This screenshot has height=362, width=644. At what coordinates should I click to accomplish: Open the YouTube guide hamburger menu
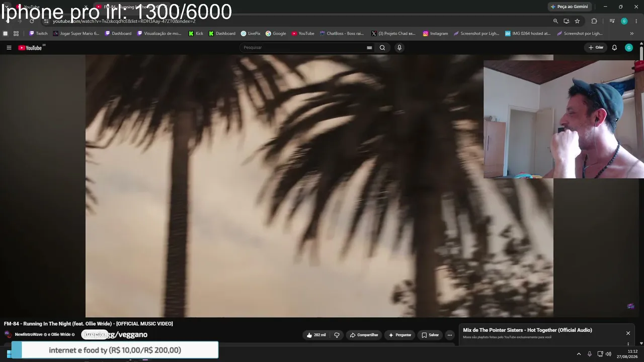9,48
